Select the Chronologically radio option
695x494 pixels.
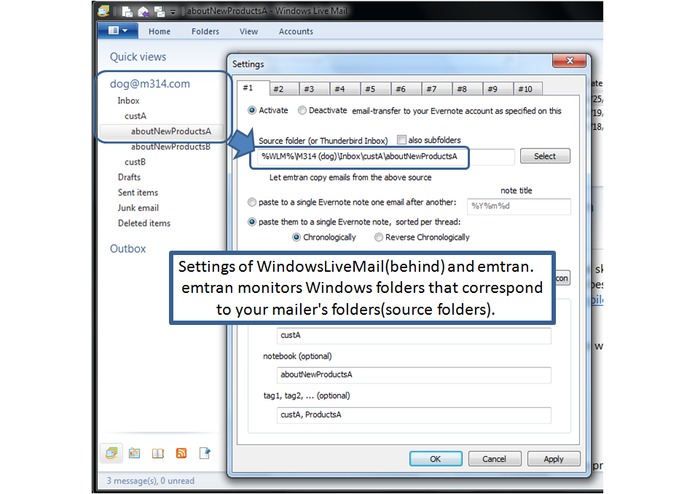[x=296, y=237]
